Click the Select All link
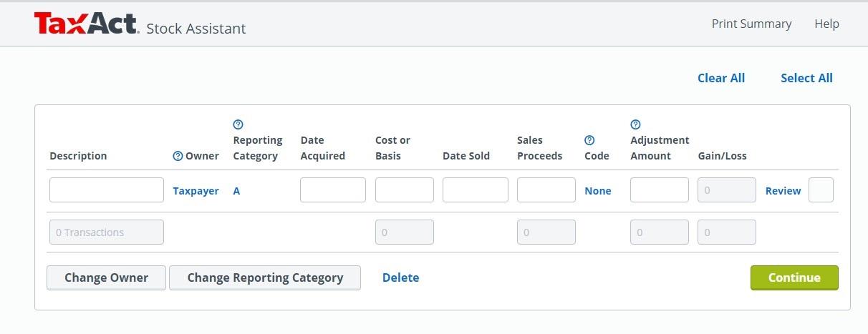This screenshot has height=334, width=868. pos(806,78)
